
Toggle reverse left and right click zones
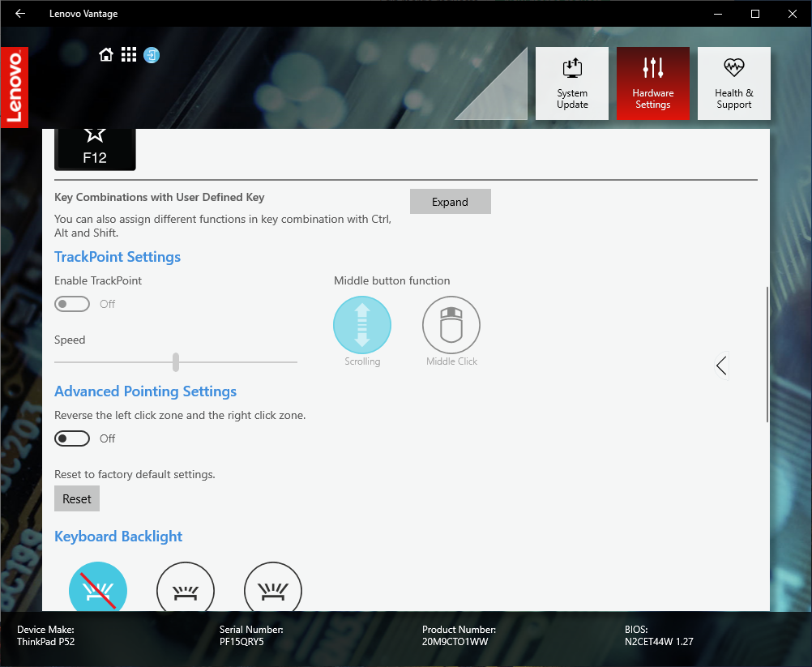(72, 438)
